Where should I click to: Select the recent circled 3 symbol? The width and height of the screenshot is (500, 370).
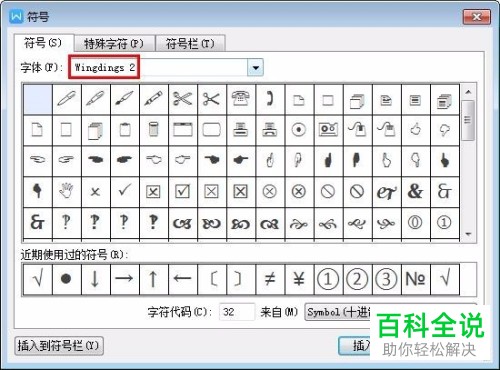[x=386, y=279]
